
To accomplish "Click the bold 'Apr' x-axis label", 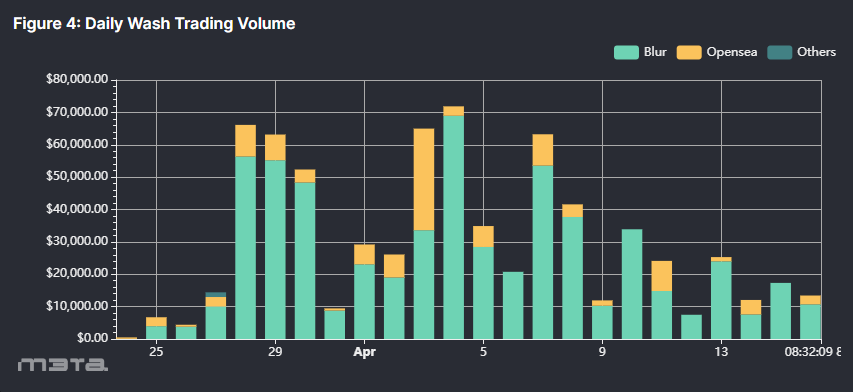I will tap(364, 352).
